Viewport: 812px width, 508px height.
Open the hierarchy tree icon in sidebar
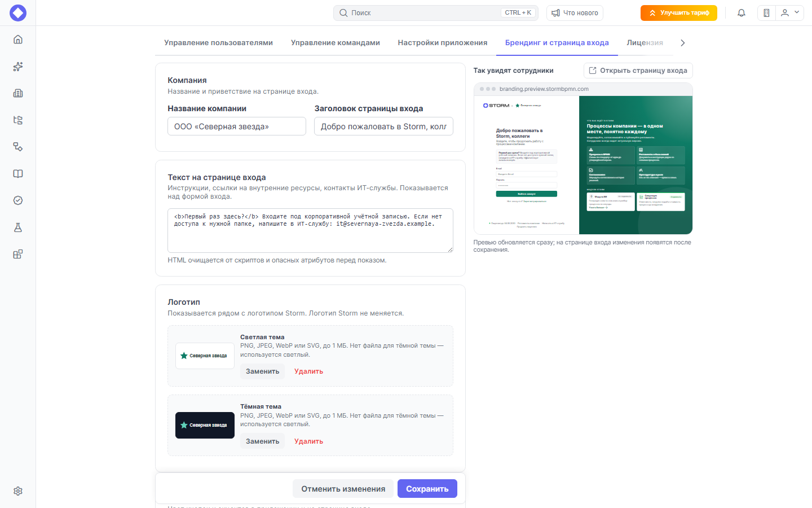coord(18,120)
